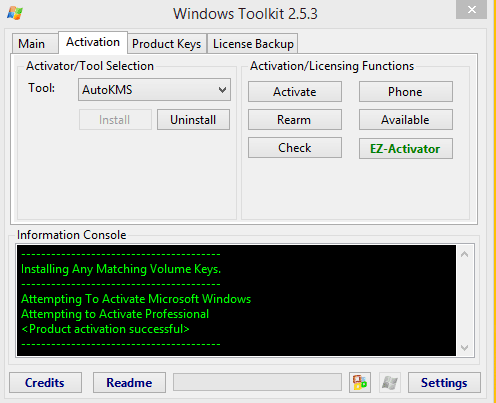Screen dimensions: 496x403
Task: Close the Windows Toolkit window
Action: point(472,10)
